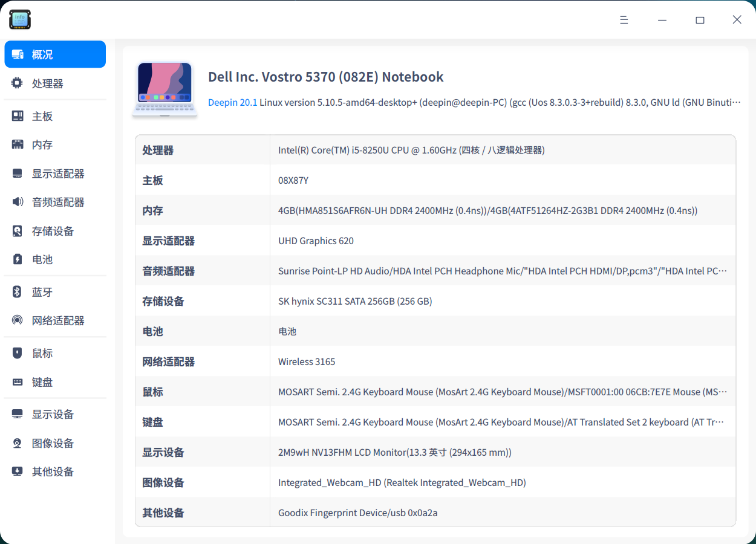Switch to the 其他设备 sidebar page
Screen dimensions: 756x544
coord(55,471)
